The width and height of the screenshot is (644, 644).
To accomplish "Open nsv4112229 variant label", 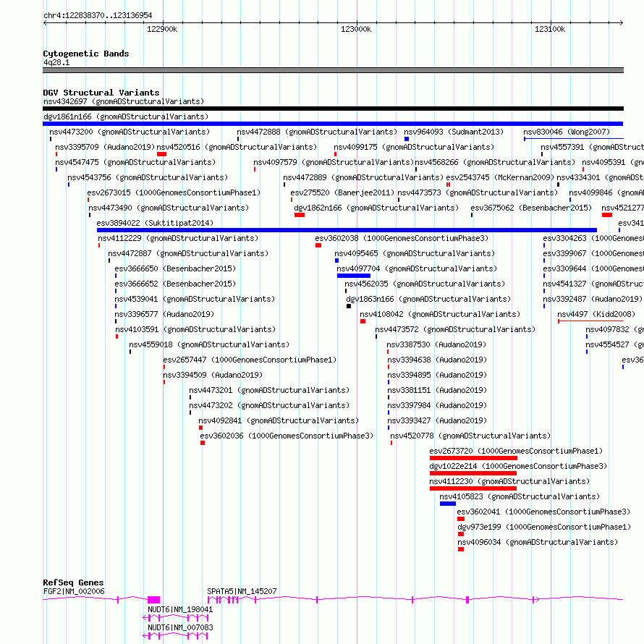I will click(178, 238).
